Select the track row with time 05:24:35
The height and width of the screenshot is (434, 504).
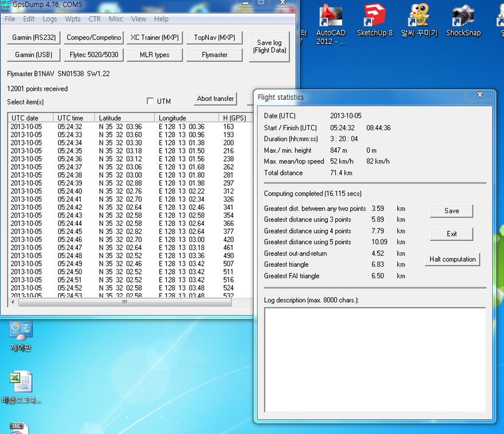(x=130, y=151)
